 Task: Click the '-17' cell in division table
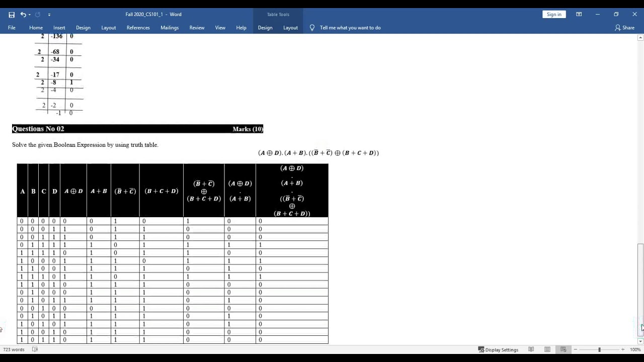point(55,75)
